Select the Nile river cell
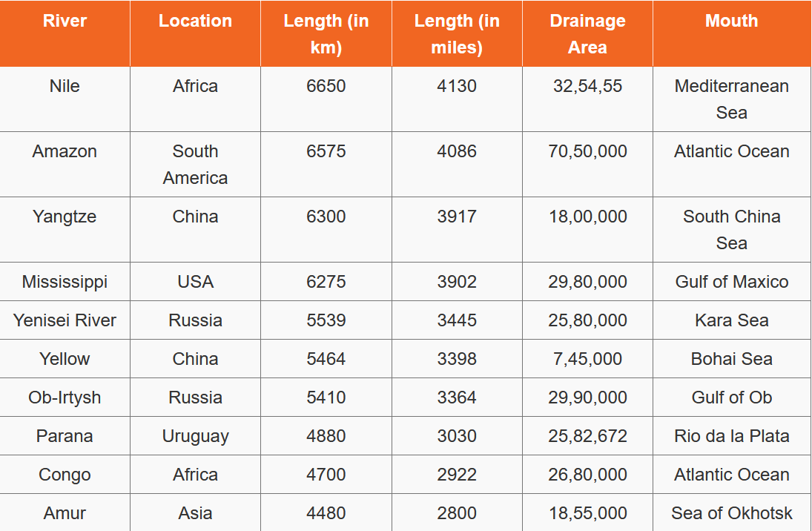This screenshot has width=812, height=531. click(x=65, y=86)
